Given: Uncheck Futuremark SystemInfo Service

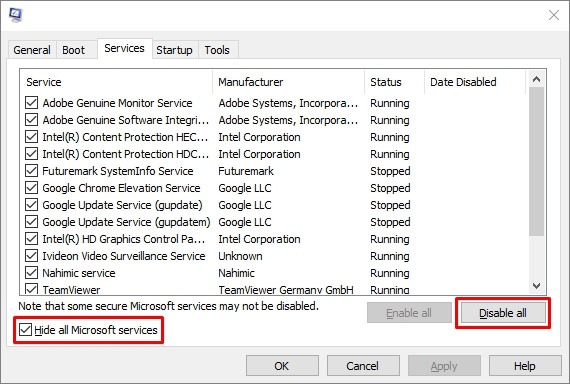Looking at the screenshot, I should [32, 171].
